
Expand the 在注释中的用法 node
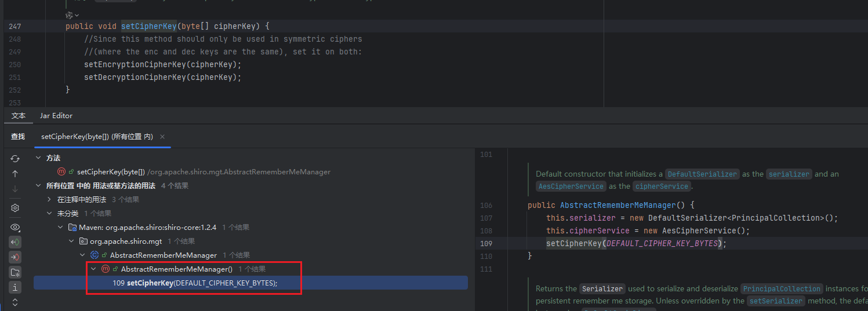49,199
